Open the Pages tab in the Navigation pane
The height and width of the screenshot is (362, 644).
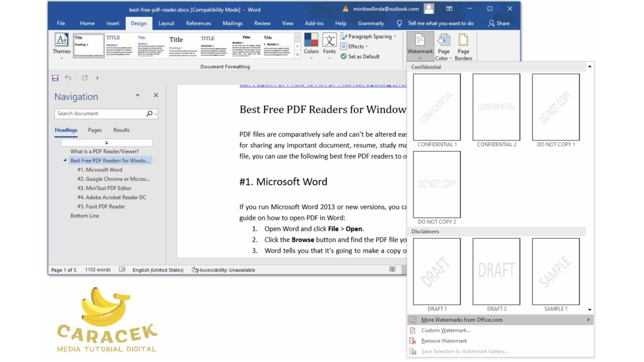click(94, 130)
